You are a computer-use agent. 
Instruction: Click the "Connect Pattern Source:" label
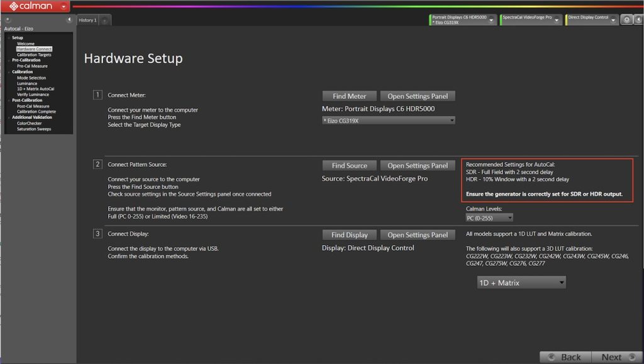[137, 164]
